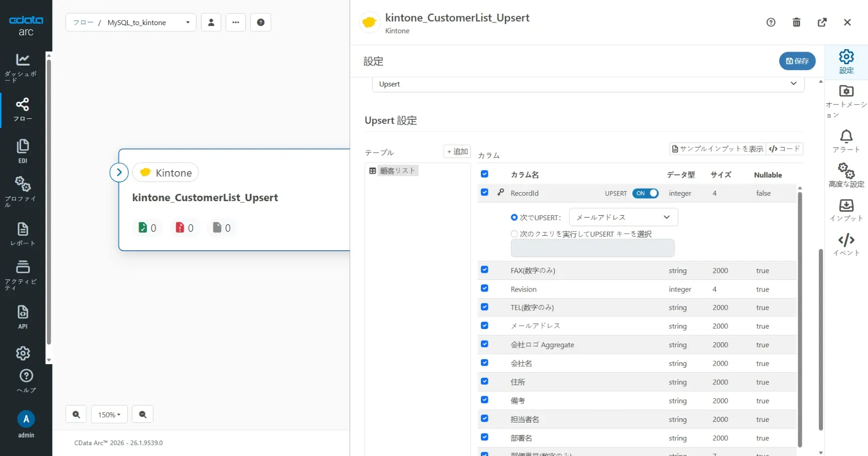Open the flow user permissions icon
The height and width of the screenshot is (456, 868).
tap(211, 22)
